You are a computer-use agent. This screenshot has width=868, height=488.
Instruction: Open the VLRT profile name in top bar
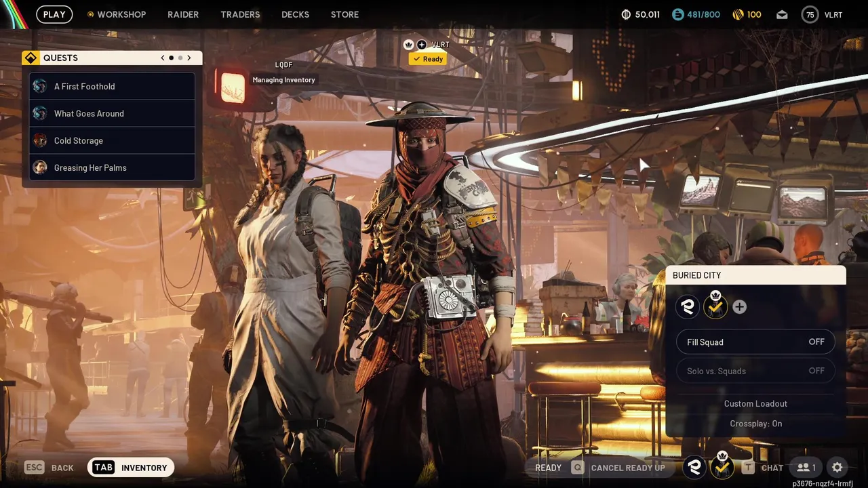tap(833, 15)
